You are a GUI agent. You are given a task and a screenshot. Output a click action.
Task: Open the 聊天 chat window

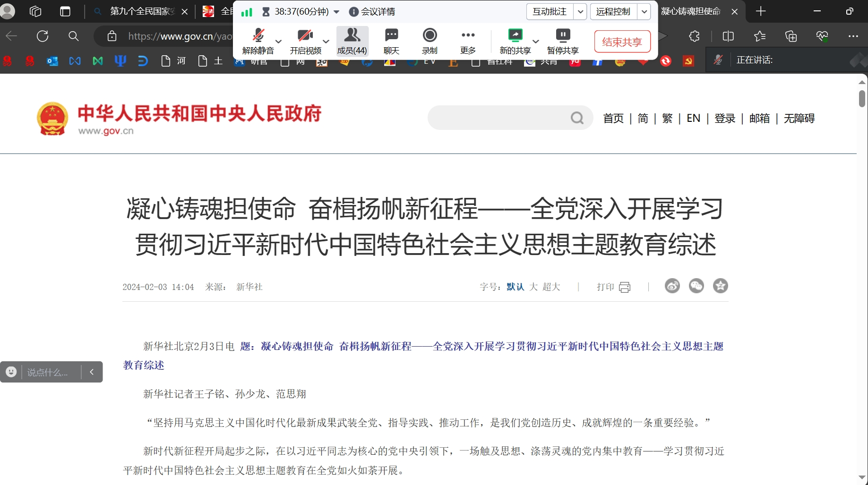coord(391,41)
